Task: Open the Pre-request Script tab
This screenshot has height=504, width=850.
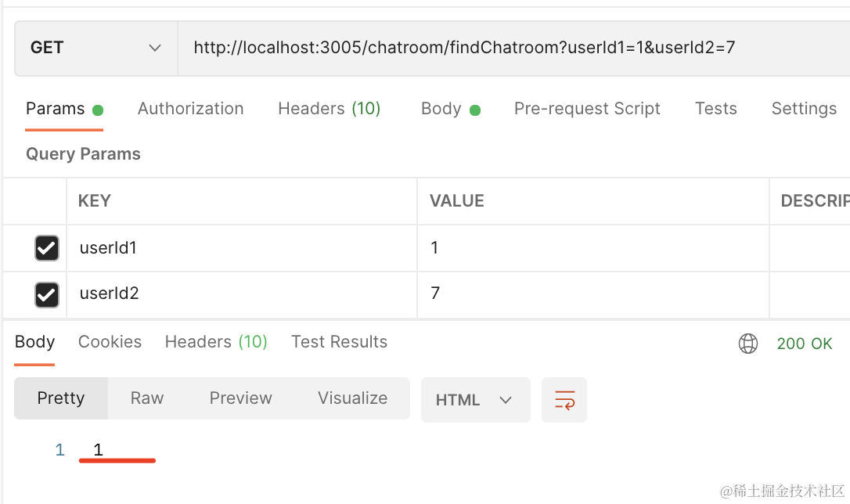Action: (587, 109)
